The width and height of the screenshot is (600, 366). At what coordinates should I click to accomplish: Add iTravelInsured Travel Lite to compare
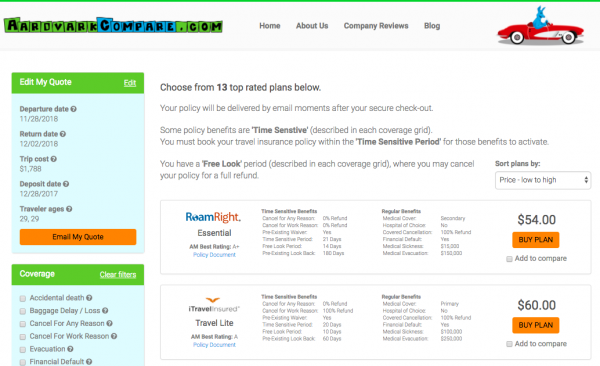(509, 344)
